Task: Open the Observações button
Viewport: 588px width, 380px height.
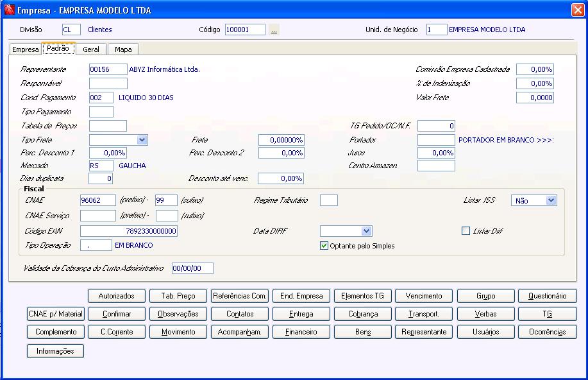Action: pos(178,314)
